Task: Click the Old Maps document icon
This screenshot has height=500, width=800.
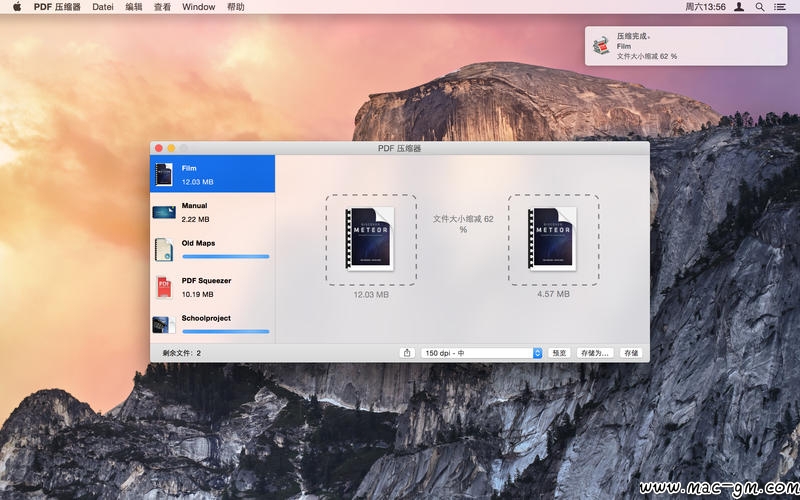Action: (164, 249)
